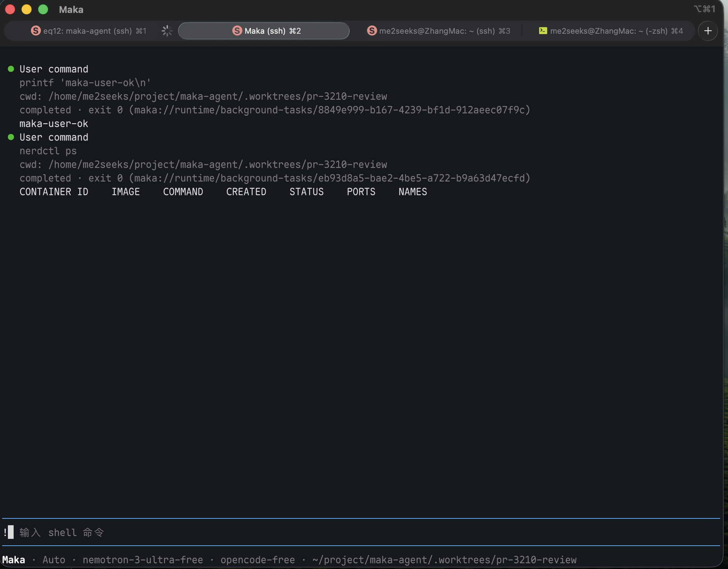Click the "maka-user-ok" output line
Screen dimensions: 728x569
(x=54, y=124)
